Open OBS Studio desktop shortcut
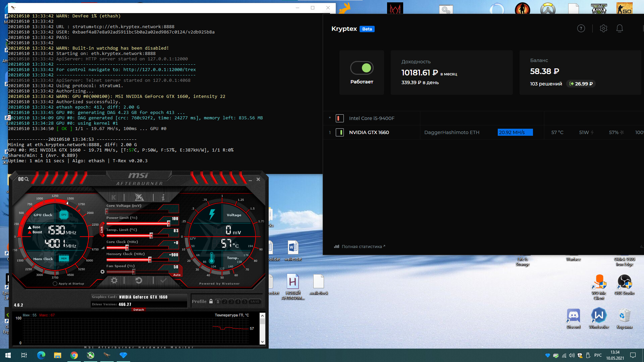The image size is (644, 362). [x=624, y=285]
